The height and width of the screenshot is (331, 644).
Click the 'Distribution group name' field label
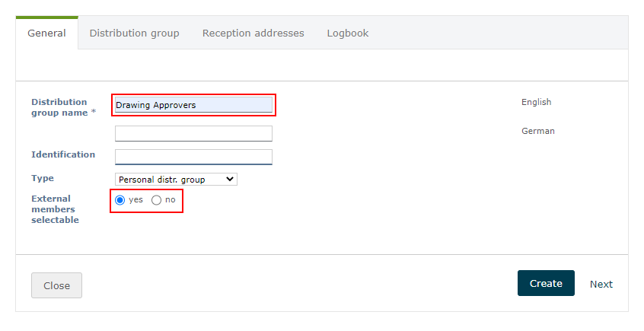click(59, 107)
